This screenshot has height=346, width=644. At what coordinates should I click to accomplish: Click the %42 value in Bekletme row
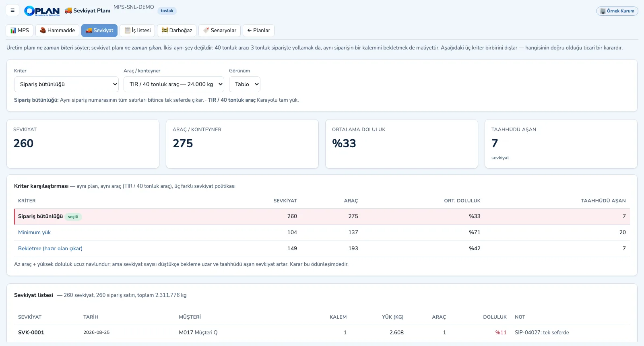coord(475,249)
